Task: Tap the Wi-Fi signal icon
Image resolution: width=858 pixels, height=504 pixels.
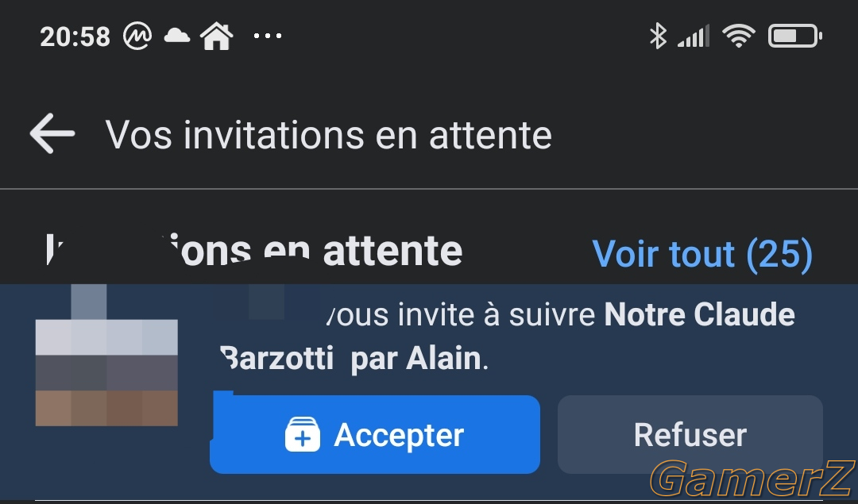Action: click(x=739, y=36)
